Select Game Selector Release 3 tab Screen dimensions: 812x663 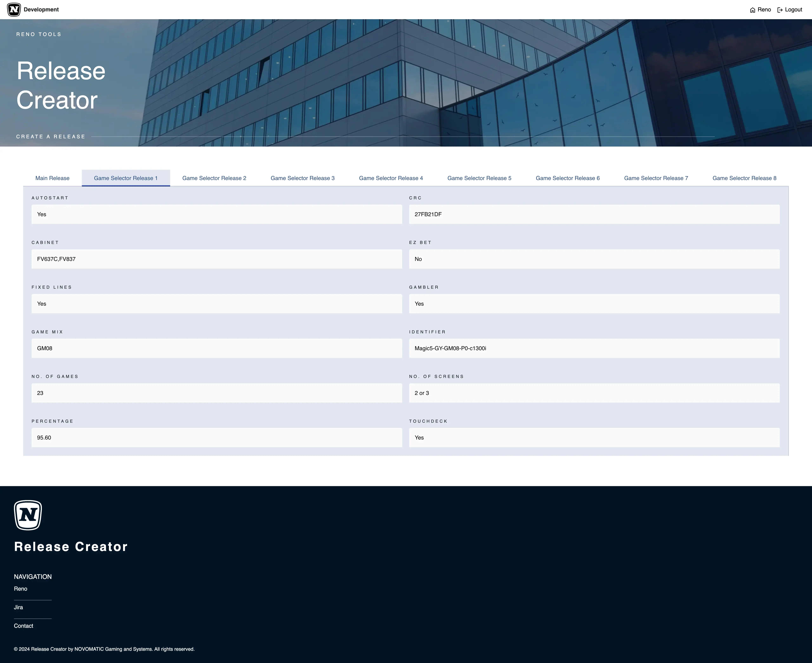302,178
